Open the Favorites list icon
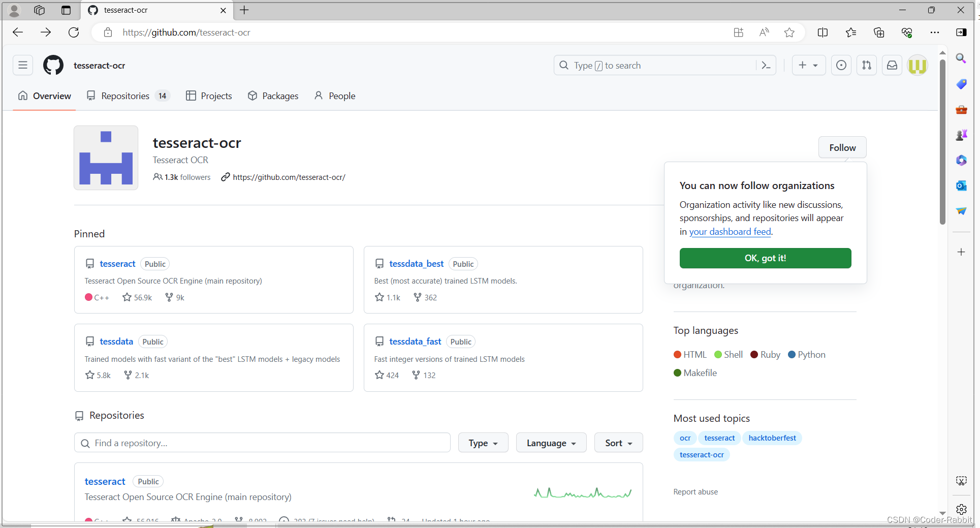Image resolution: width=980 pixels, height=528 pixels. 851,33
